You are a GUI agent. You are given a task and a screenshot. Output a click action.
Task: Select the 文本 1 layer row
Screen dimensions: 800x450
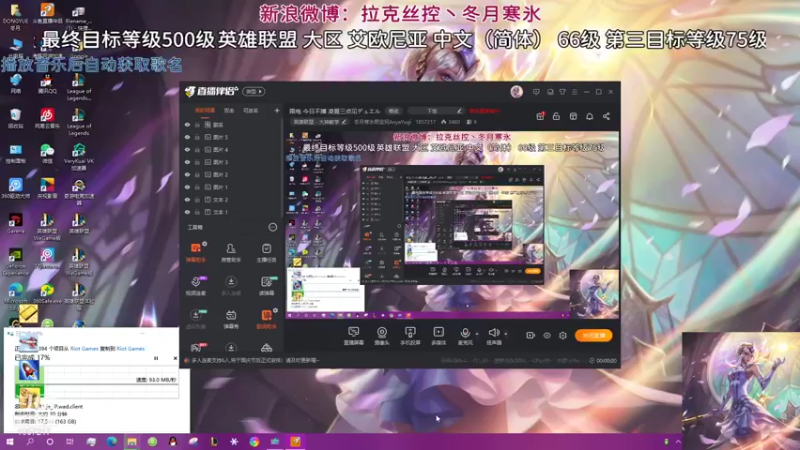pos(231,212)
